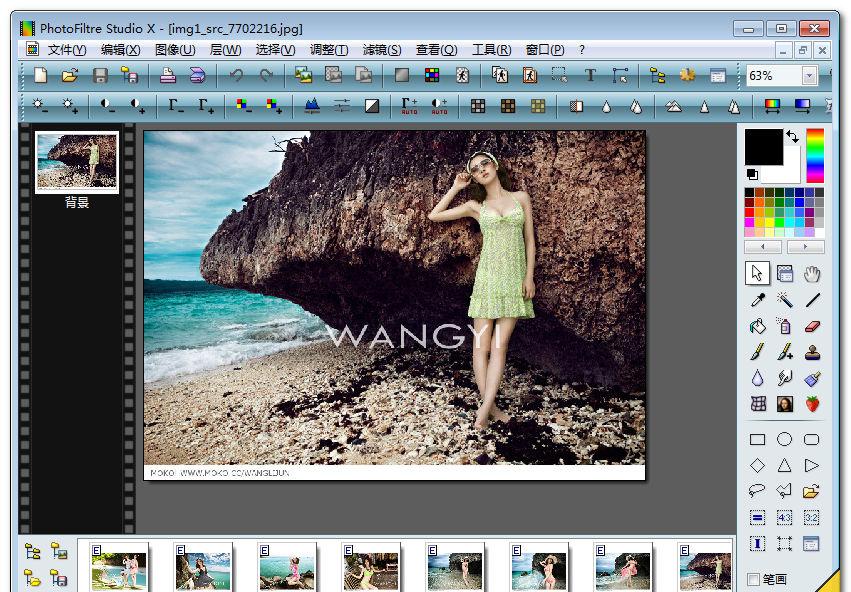Open the 滤镜 Filter menu

382,50
